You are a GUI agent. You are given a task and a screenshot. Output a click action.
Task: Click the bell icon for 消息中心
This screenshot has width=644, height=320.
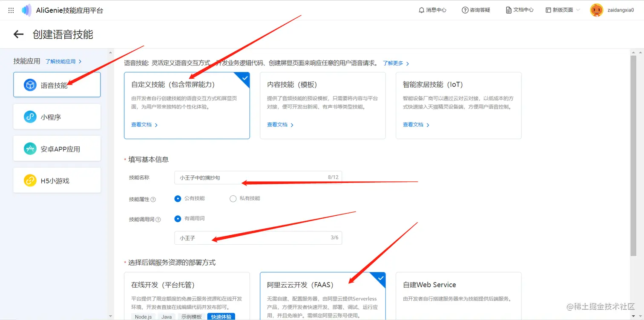(422, 10)
